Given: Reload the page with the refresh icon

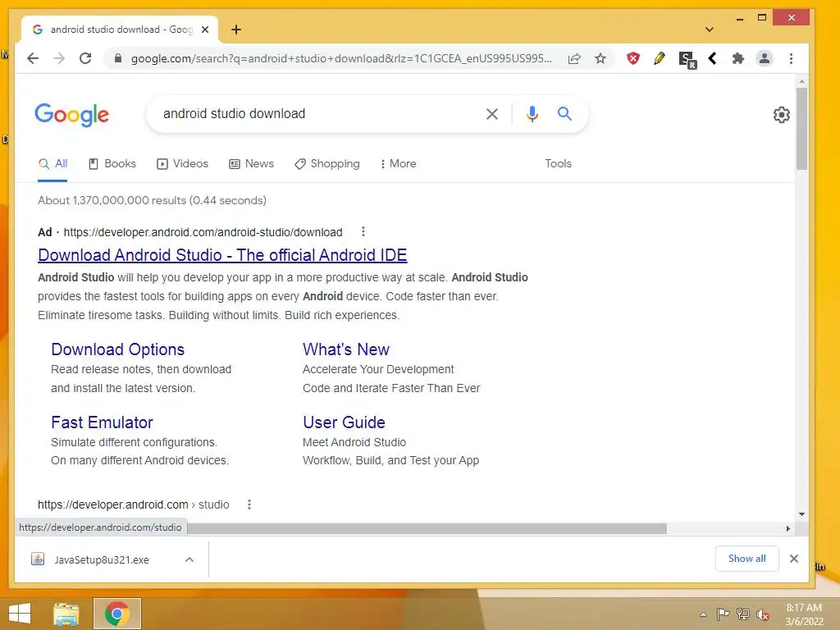Looking at the screenshot, I should (85, 58).
